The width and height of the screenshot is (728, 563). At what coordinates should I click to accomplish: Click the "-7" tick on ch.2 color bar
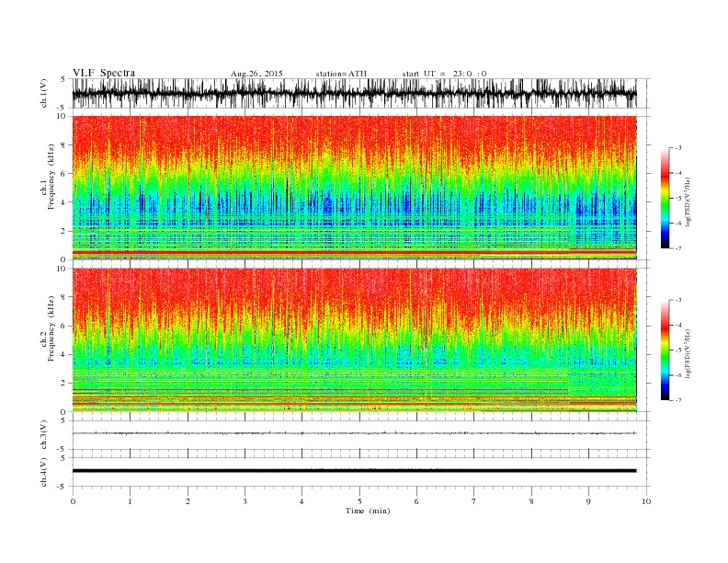pyautogui.click(x=678, y=400)
